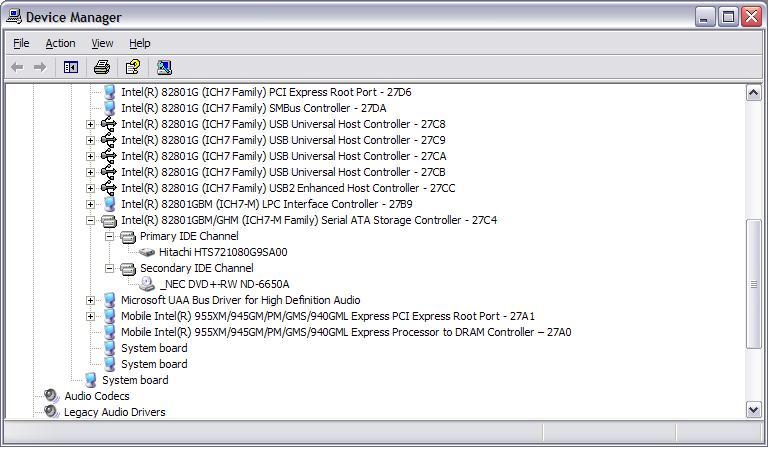
Task: Click the PCI Express Root Port 27A1 icon
Action: pyautogui.click(x=109, y=316)
